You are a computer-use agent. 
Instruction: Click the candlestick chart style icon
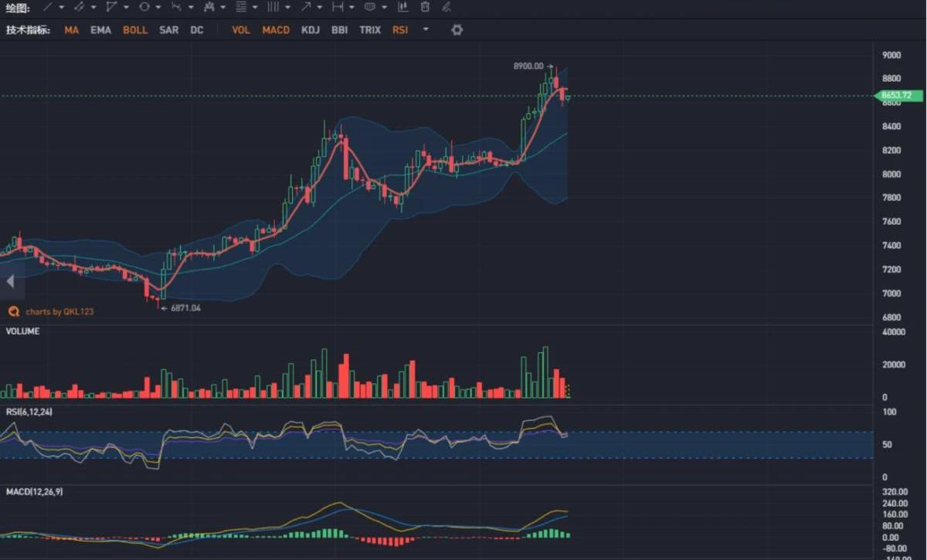[402, 7]
